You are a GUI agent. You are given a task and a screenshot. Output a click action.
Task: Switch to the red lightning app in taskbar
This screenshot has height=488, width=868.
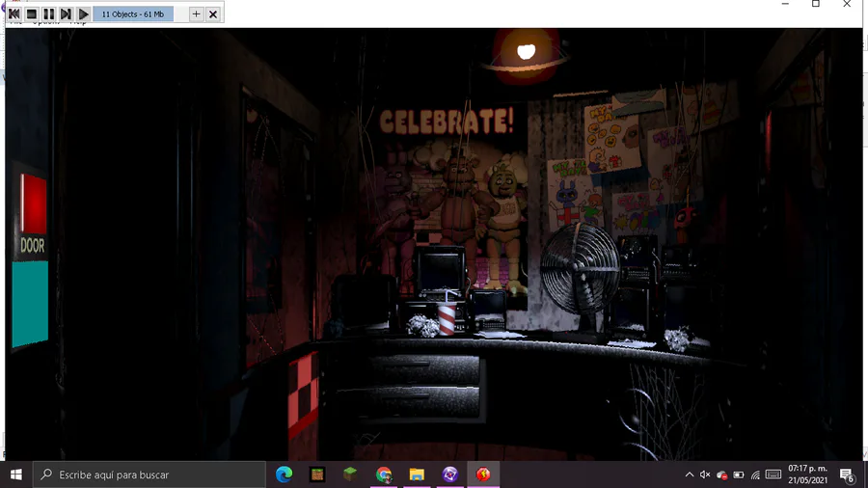[x=483, y=474]
